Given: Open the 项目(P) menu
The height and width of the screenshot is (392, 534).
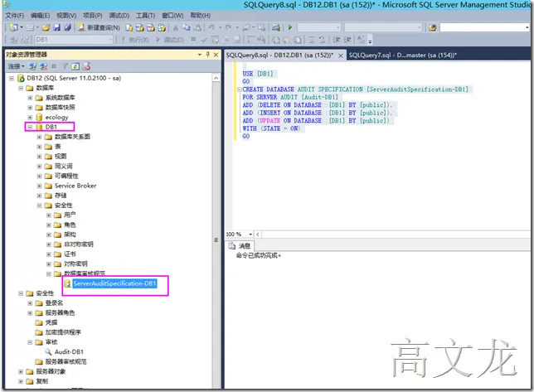Looking at the screenshot, I should click(93, 16).
